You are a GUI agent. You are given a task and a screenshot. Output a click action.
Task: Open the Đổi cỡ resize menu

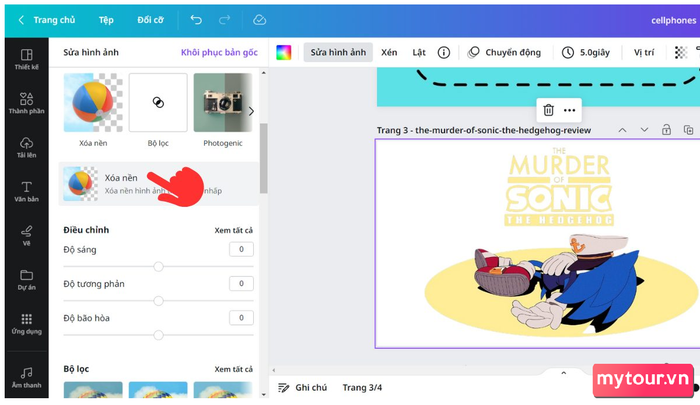coord(150,20)
